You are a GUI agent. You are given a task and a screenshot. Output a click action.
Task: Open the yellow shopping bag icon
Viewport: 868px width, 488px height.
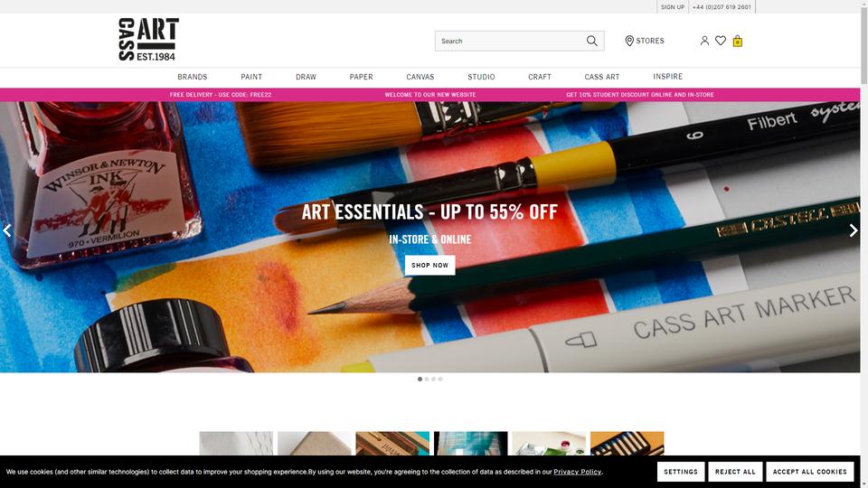click(x=738, y=41)
